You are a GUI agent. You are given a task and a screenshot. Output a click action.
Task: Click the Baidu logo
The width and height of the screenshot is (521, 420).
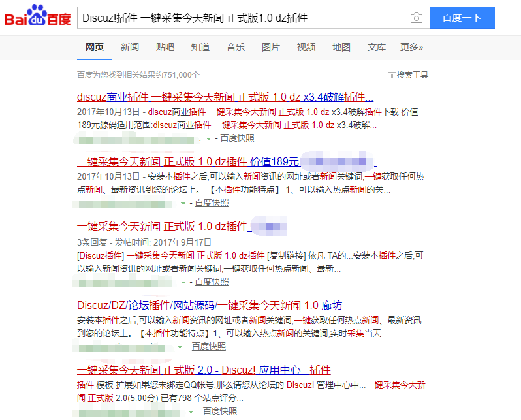[x=37, y=16]
